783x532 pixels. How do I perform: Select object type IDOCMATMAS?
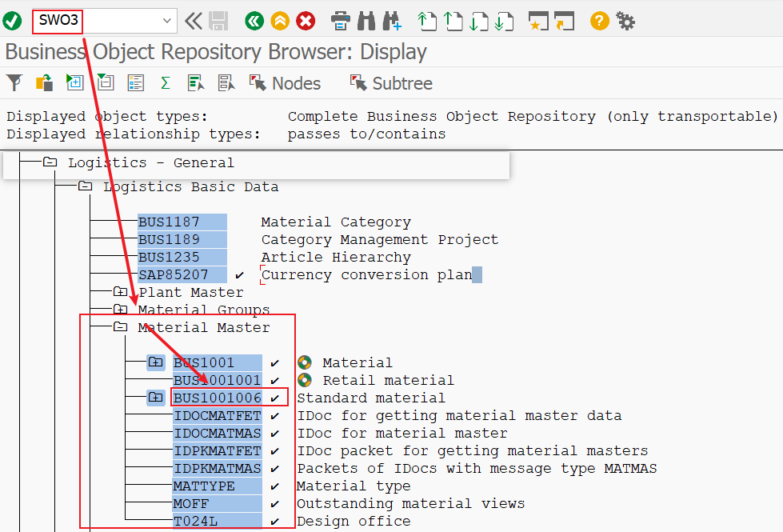point(218,433)
